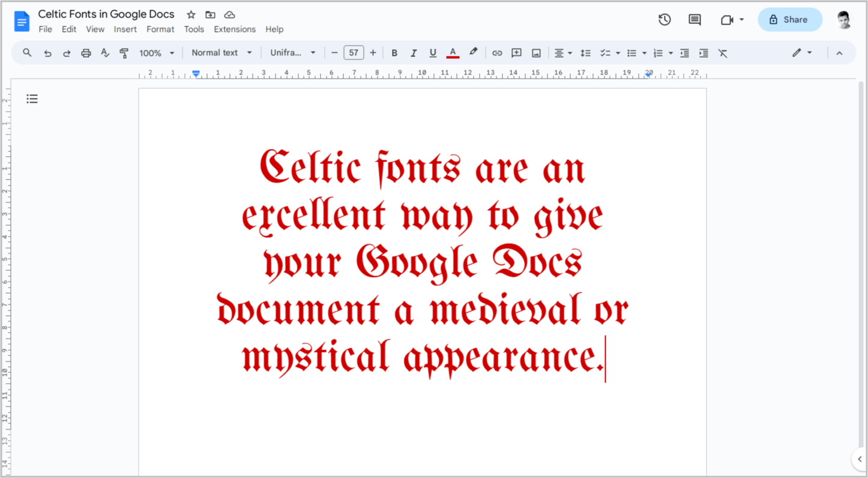Search the menus with the magnifier icon
The width and height of the screenshot is (868, 478).
pyautogui.click(x=27, y=53)
